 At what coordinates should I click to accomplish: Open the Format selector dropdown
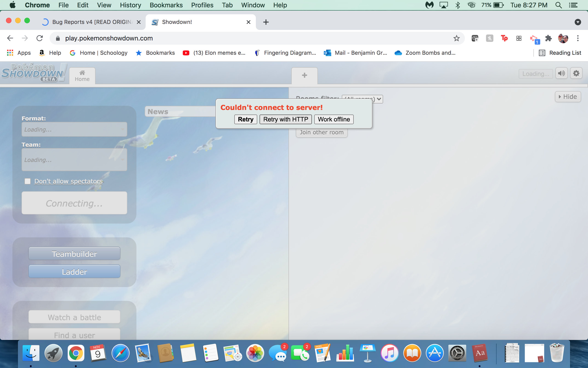(x=74, y=129)
